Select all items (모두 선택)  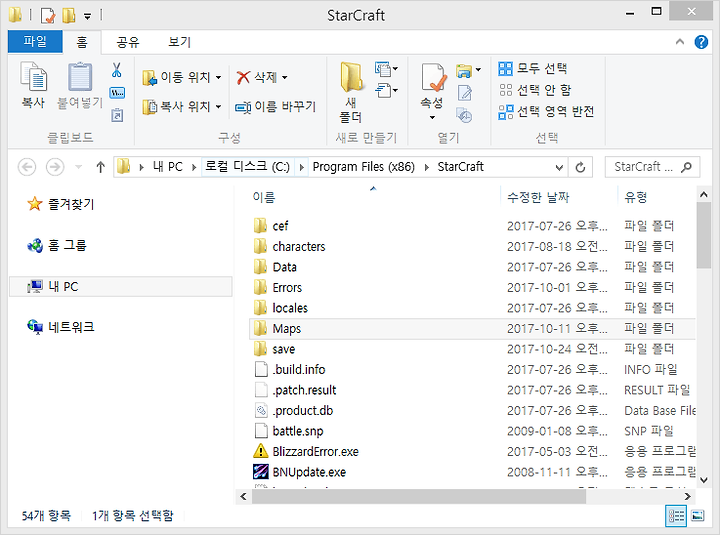click(x=533, y=69)
